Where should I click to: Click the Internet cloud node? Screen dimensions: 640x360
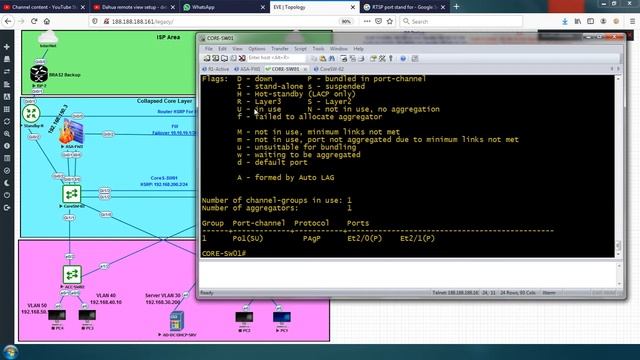click(48, 38)
